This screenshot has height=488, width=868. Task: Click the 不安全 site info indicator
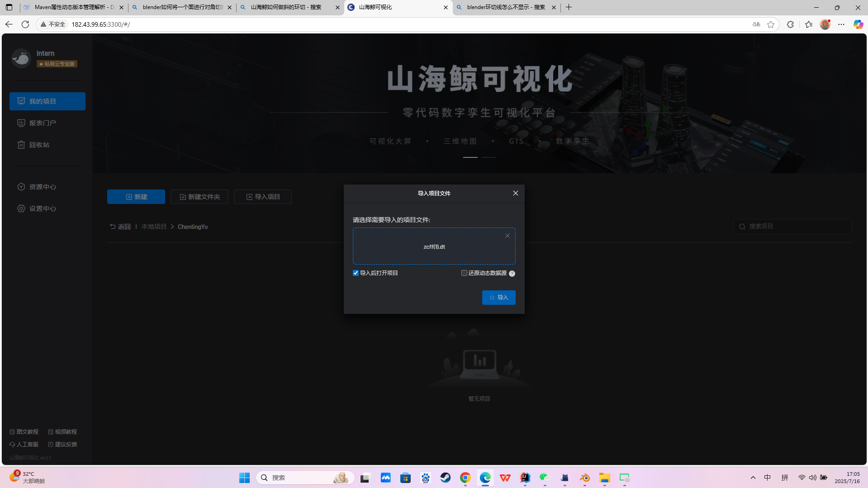[x=53, y=24]
